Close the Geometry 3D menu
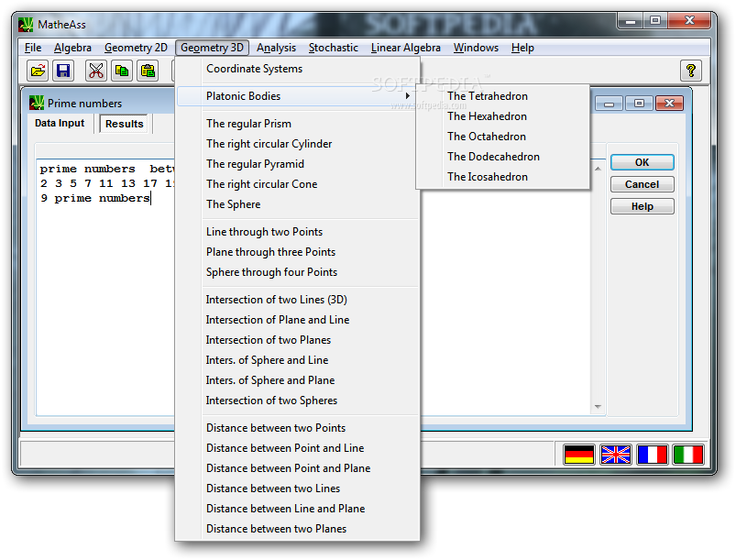736x560 pixels. point(212,48)
